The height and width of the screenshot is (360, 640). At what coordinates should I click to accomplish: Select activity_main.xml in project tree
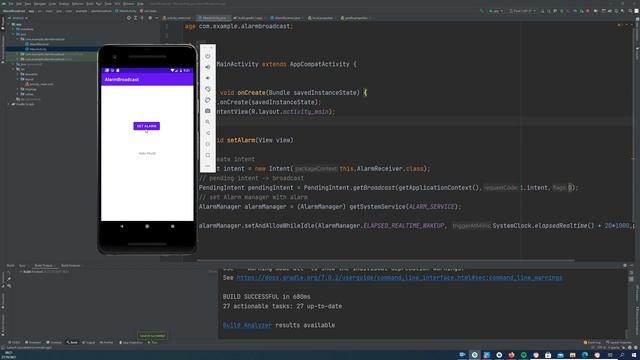[39, 84]
